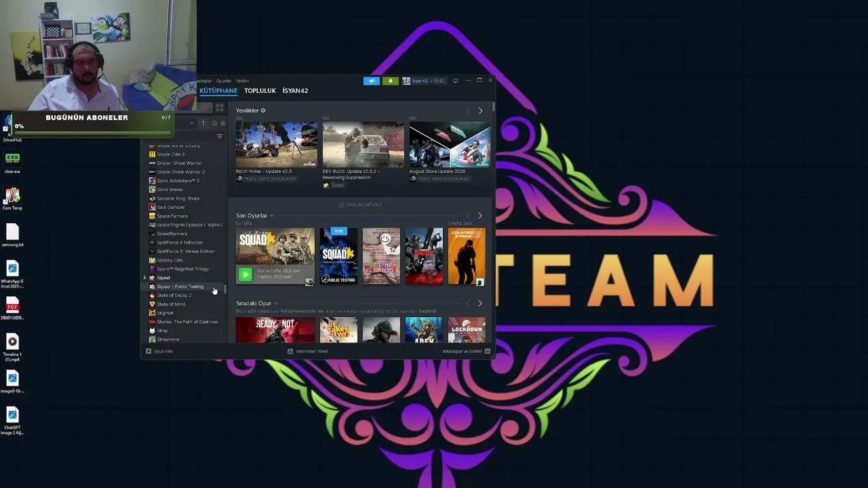The height and width of the screenshot is (488, 868).
Task: Open the advanced filter lines icon
Action: (x=219, y=136)
